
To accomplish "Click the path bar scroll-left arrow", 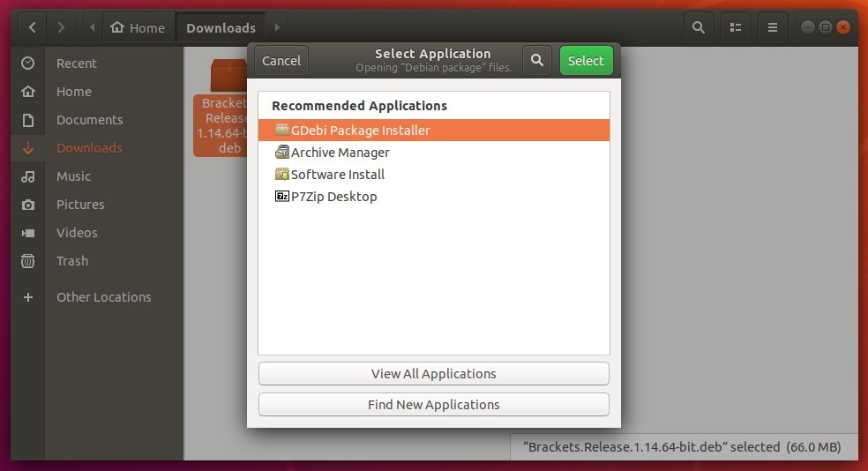I will click(x=93, y=27).
